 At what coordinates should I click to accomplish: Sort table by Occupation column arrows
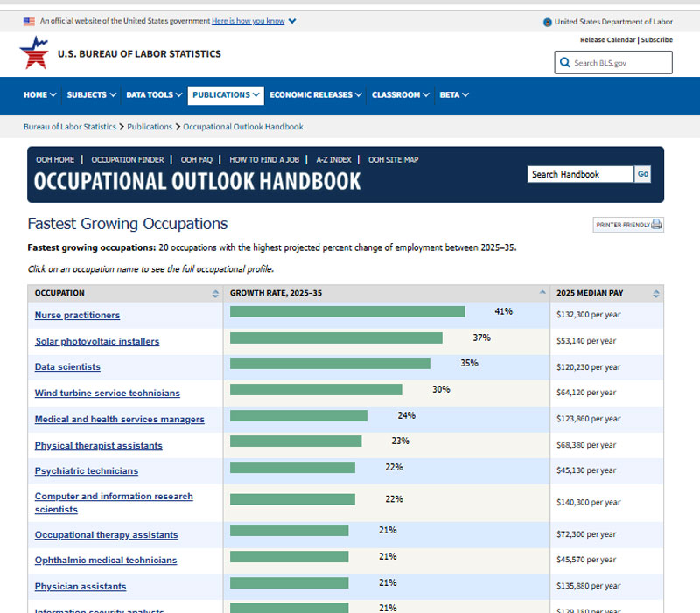point(215,294)
